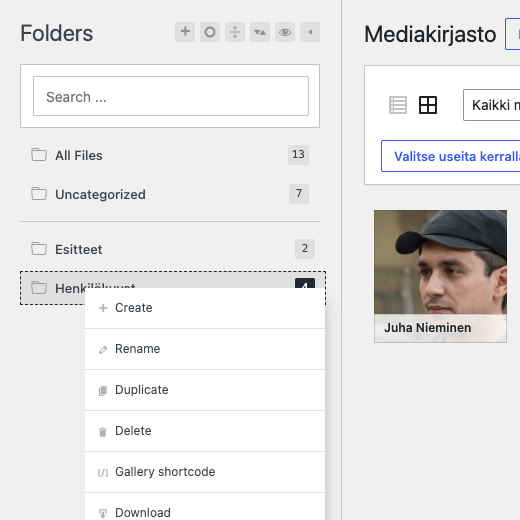Click the Folders heading

pos(57,33)
